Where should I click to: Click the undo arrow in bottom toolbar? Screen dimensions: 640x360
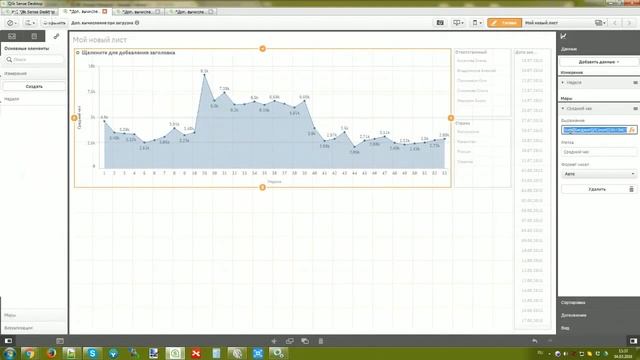535,341
